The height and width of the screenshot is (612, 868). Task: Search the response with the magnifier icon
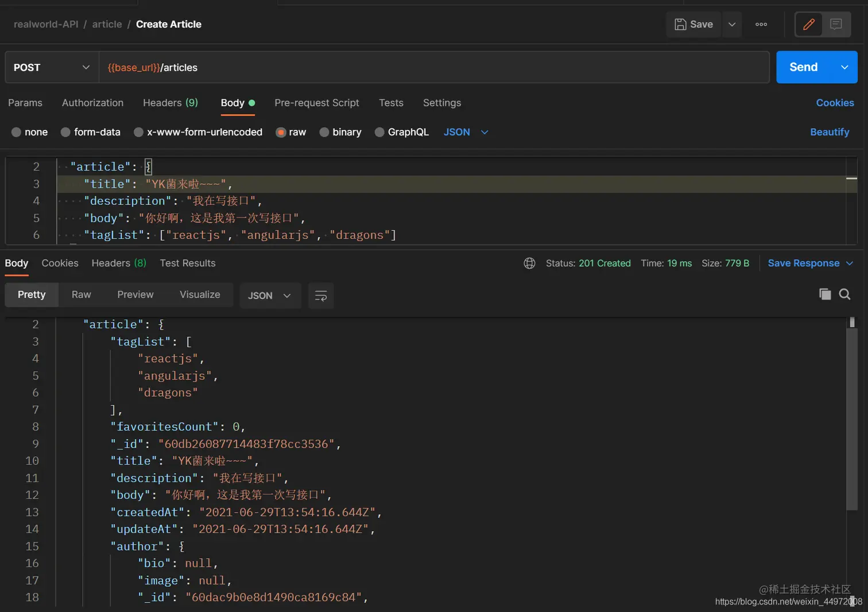(x=844, y=294)
